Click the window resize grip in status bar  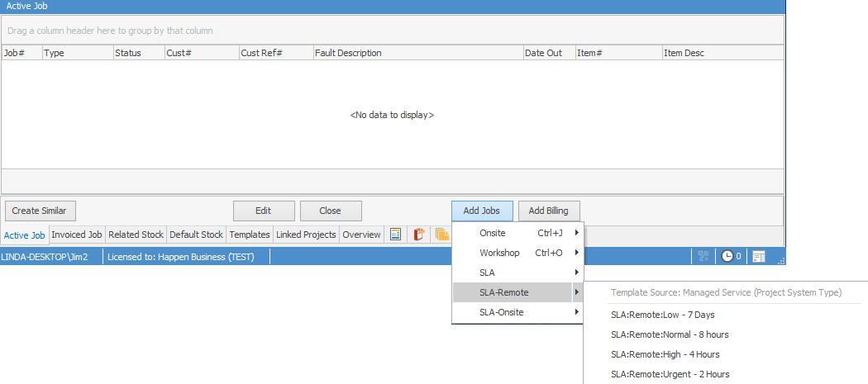pyautogui.click(x=782, y=261)
